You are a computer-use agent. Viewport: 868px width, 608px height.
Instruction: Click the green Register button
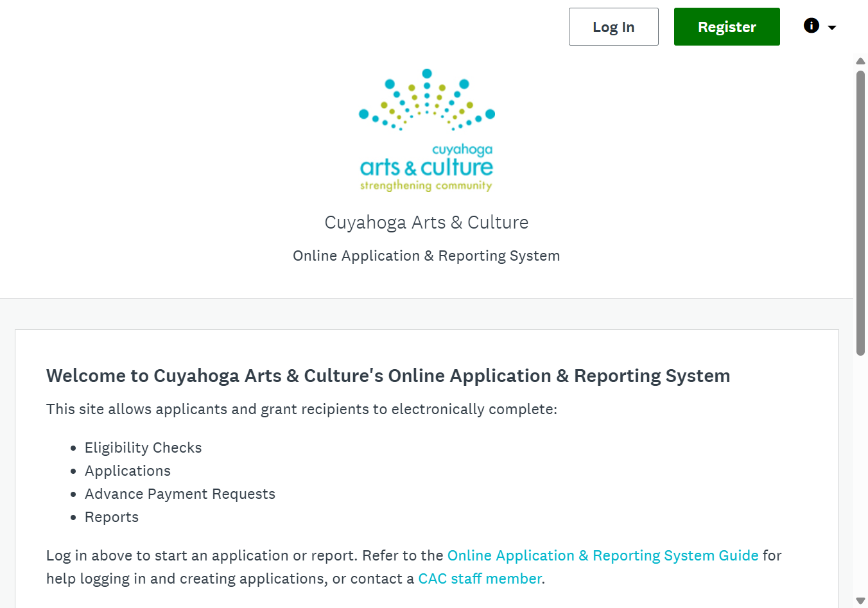(727, 27)
